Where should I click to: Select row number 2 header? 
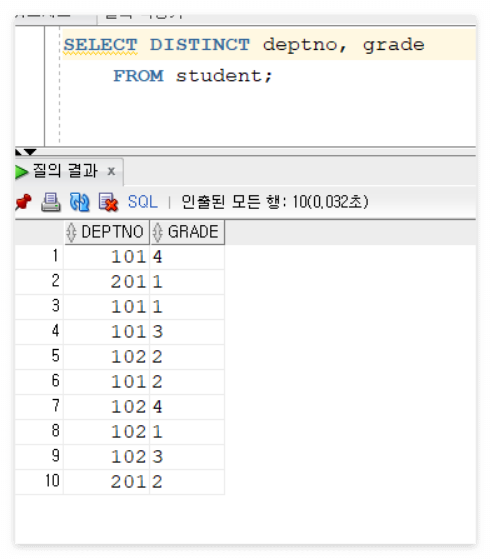(39, 282)
